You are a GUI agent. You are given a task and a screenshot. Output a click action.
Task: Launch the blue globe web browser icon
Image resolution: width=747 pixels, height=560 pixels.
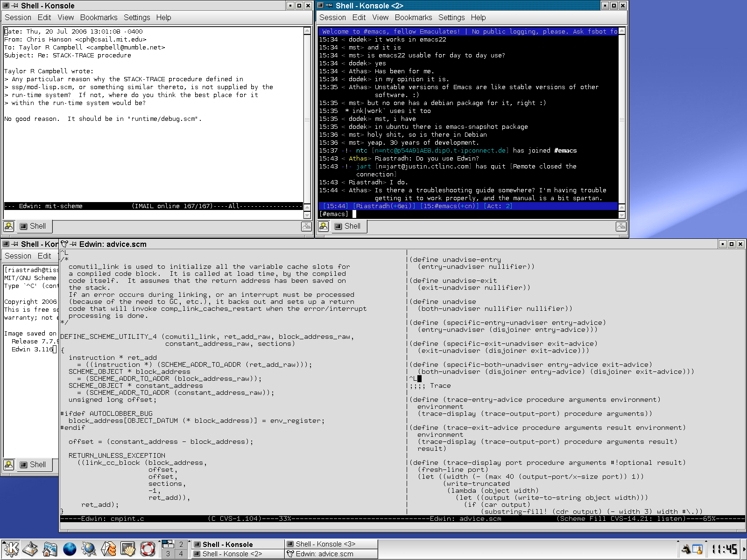70,549
